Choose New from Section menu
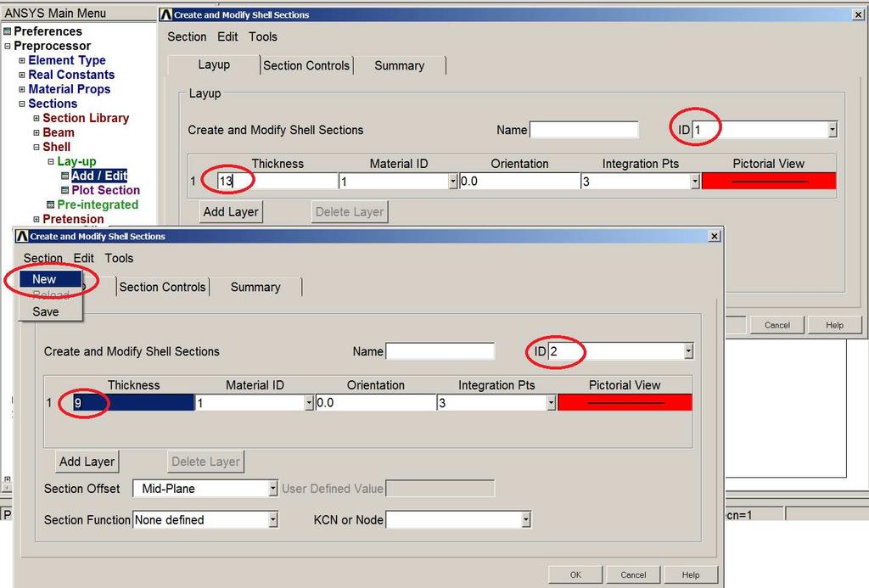The width and height of the screenshot is (869, 588). tap(50, 279)
